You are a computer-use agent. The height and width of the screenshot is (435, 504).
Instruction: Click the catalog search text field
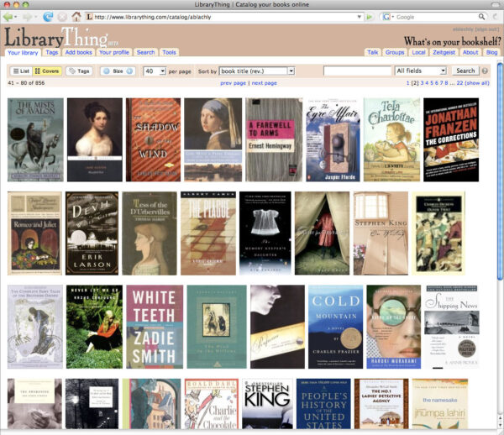(x=357, y=71)
